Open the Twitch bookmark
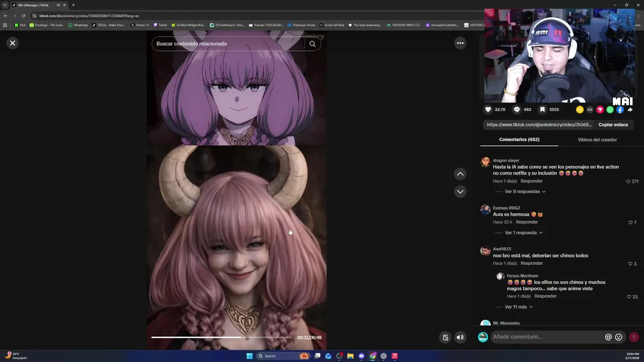The width and height of the screenshot is (644, 362). click(x=160, y=25)
